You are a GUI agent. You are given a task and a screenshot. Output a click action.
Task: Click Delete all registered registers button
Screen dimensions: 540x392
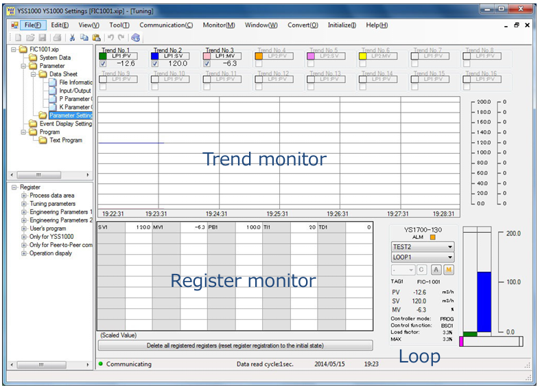pyautogui.click(x=235, y=345)
